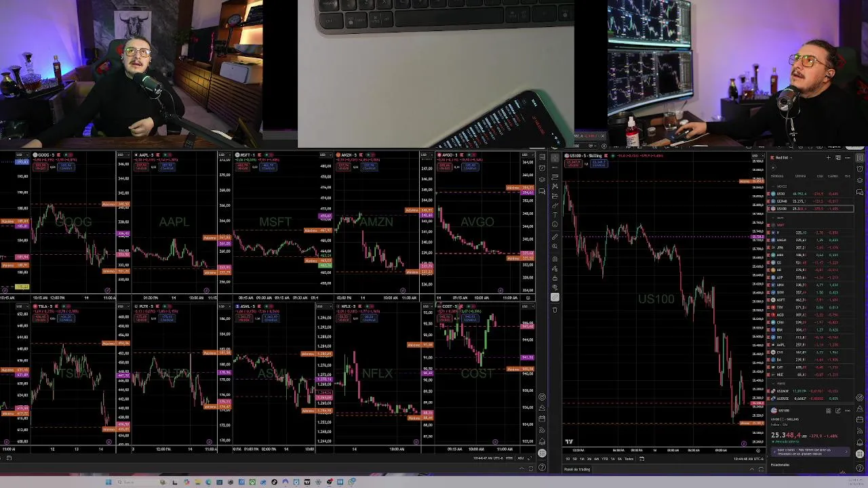Select the Todos time range
This screenshot has height=488, width=868.
coord(629,459)
